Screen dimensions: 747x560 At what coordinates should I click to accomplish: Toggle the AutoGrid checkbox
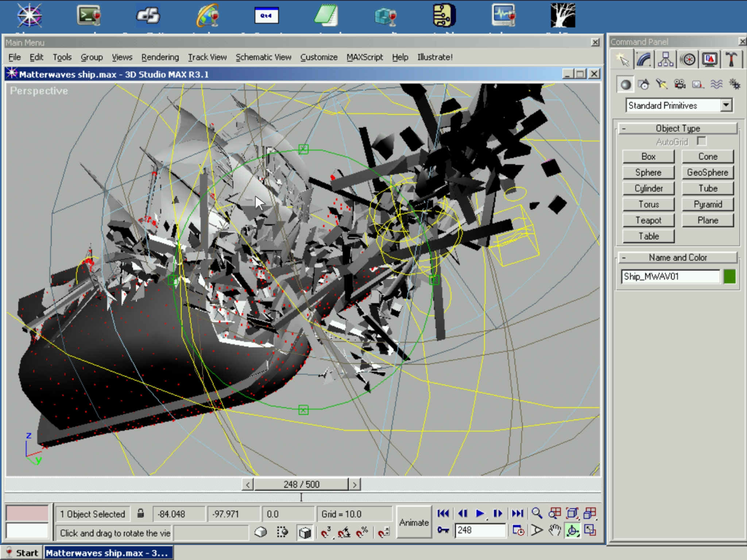[701, 141]
